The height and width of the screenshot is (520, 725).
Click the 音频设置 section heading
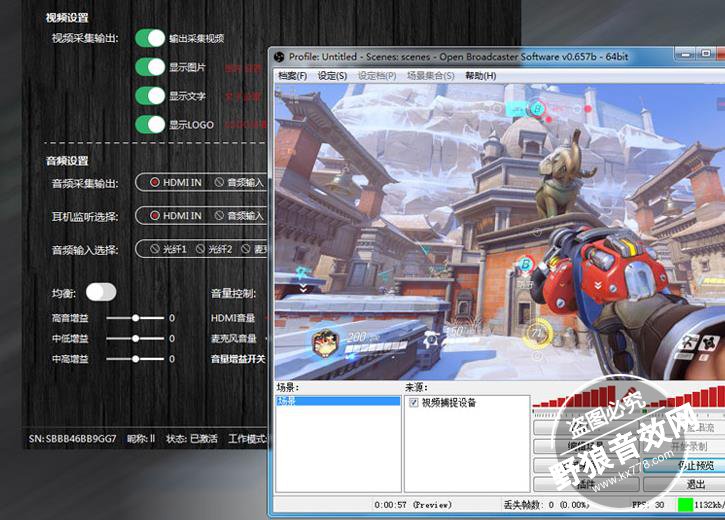click(x=67, y=160)
